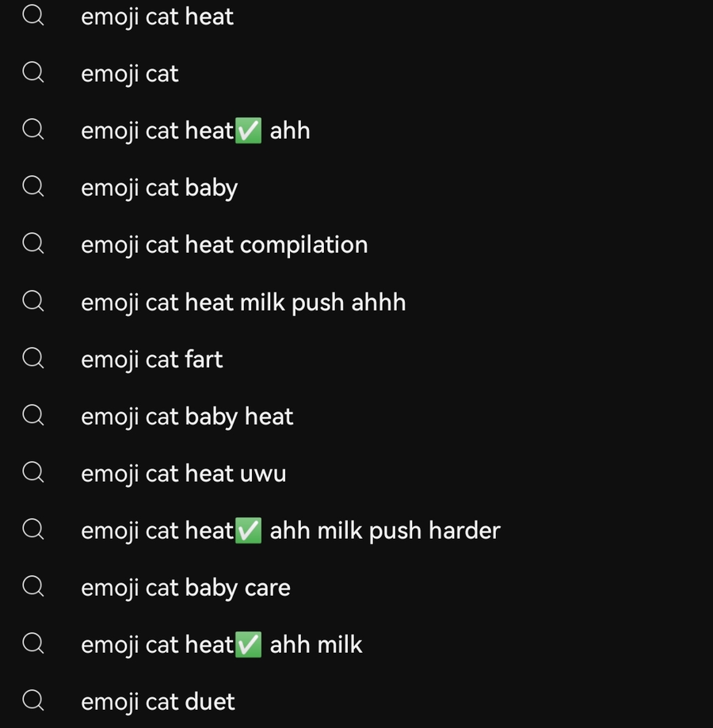Click search icon beside "emoji cat heat"
713x728 pixels.
click(x=33, y=16)
